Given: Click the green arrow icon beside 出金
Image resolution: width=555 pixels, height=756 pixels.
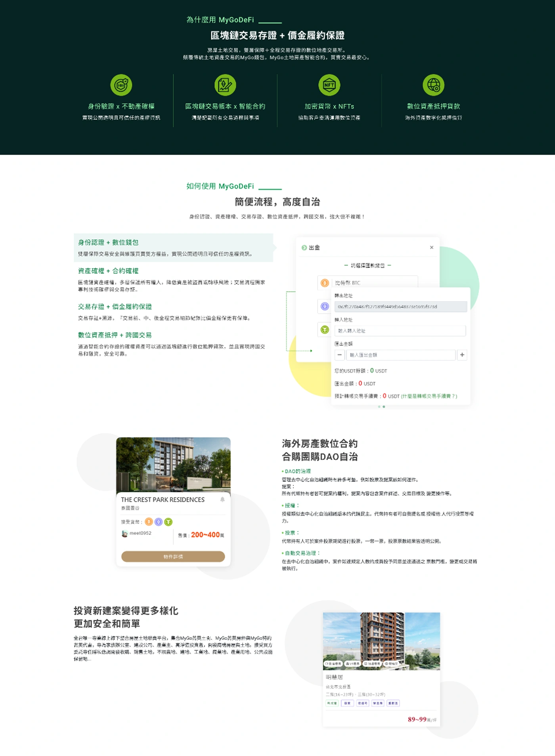Looking at the screenshot, I should coord(304,248).
